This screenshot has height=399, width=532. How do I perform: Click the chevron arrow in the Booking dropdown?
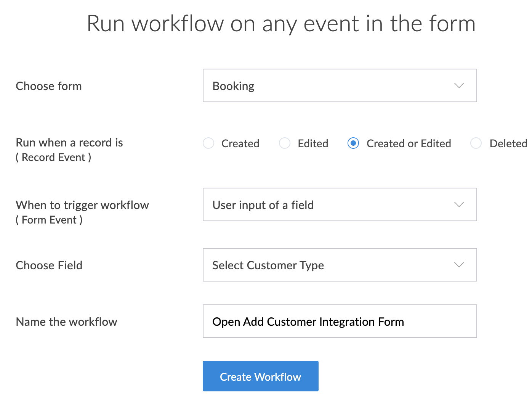pos(459,85)
